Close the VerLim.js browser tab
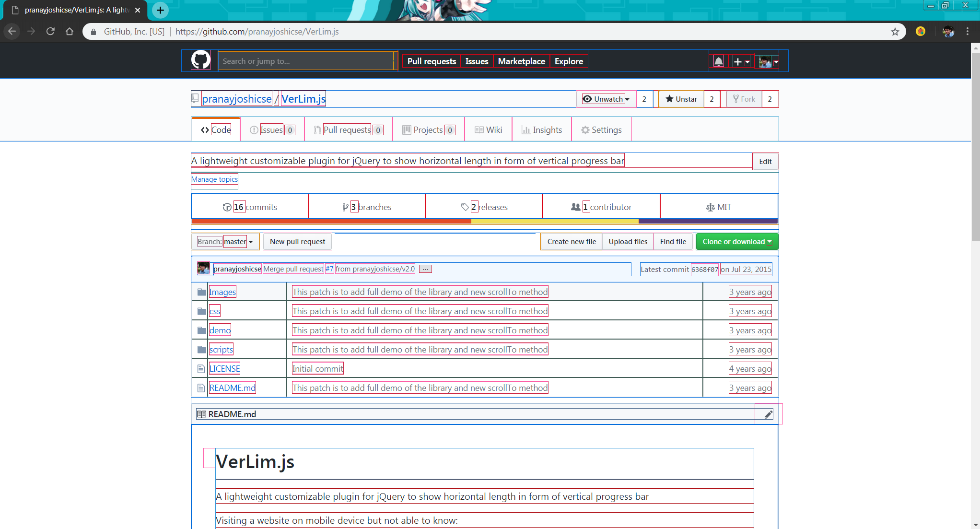The image size is (980, 529). pyautogui.click(x=138, y=10)
